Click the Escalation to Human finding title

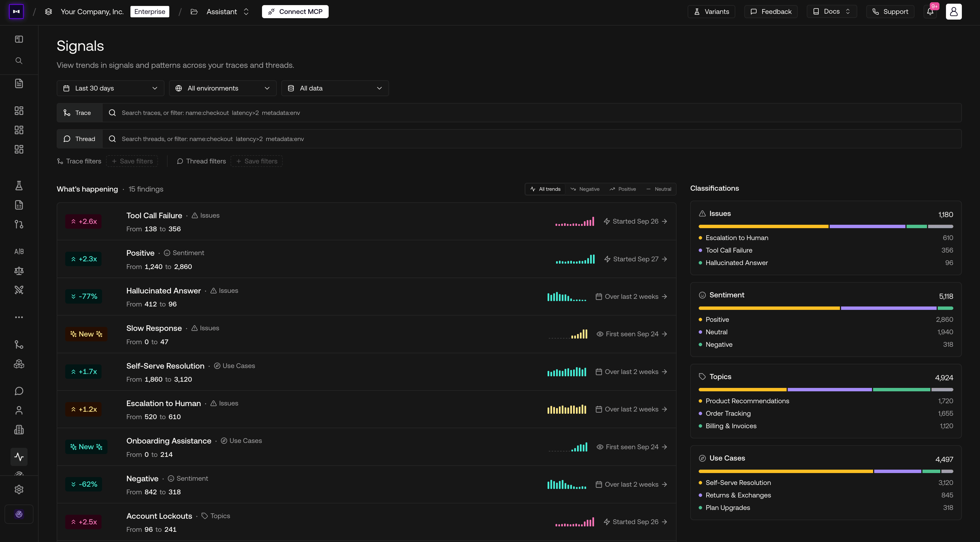click(x=163, y=404)
